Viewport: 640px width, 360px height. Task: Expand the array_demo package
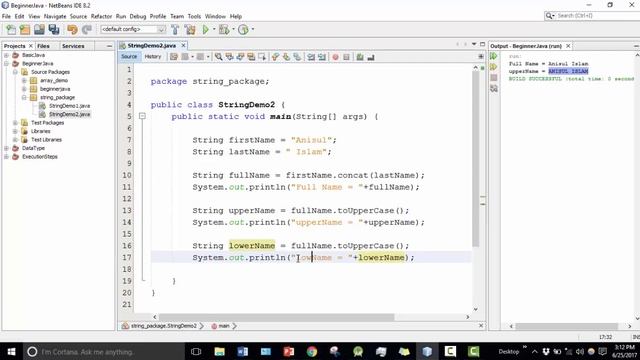(24, 80)
